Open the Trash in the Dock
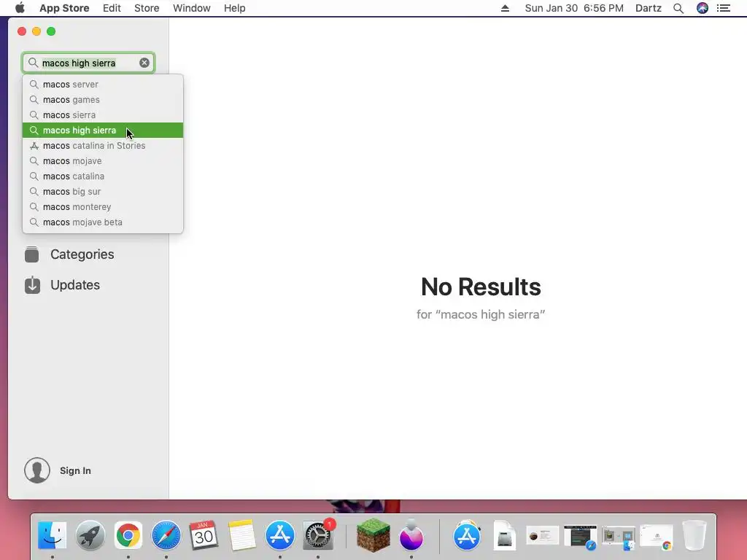Screen dimensions: 747x560 point(694,535)
